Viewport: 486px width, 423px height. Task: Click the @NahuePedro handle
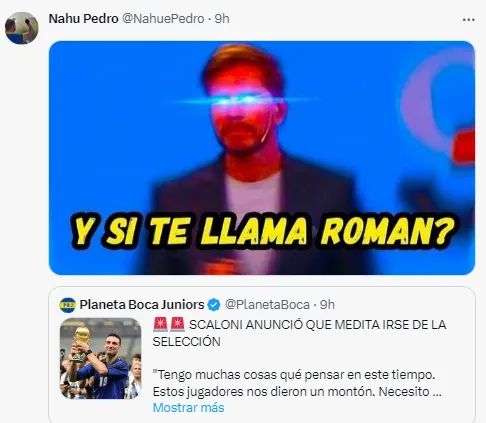pos(163,19)
